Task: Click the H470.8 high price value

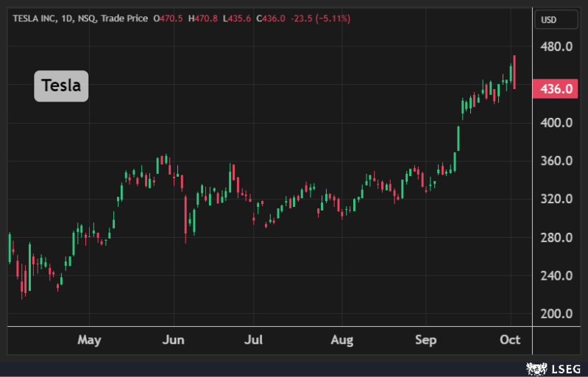Action: point(204,18)
